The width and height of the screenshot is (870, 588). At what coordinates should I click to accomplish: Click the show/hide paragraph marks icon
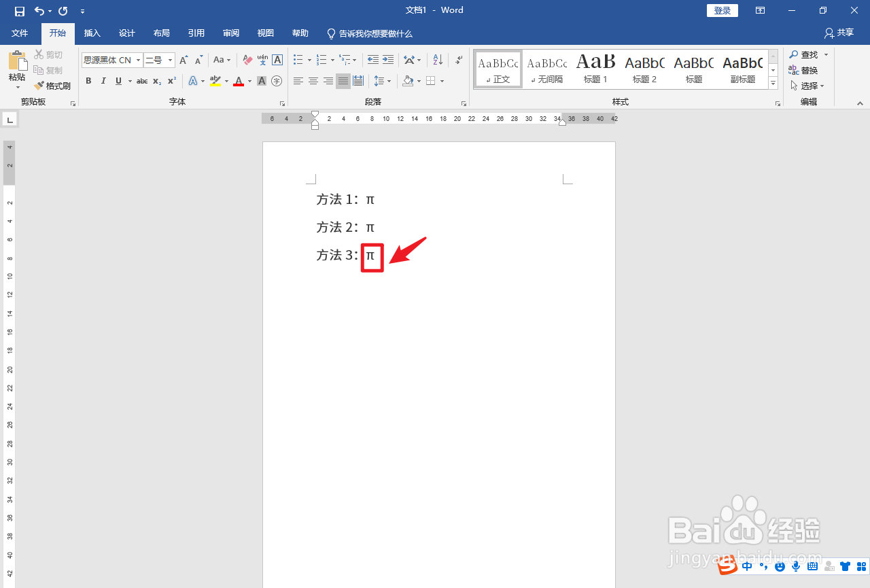coord(459,60)
